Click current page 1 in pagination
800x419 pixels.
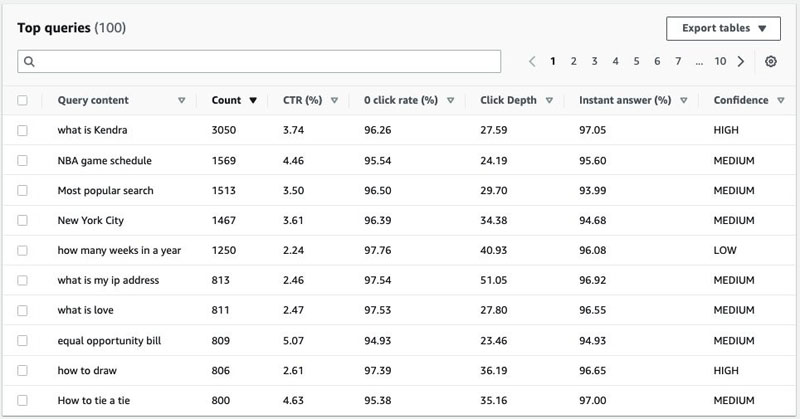coord(553,61)
